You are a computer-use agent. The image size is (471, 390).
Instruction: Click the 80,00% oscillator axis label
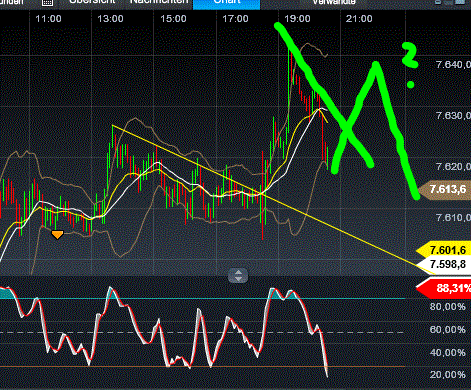coord(448,307)
